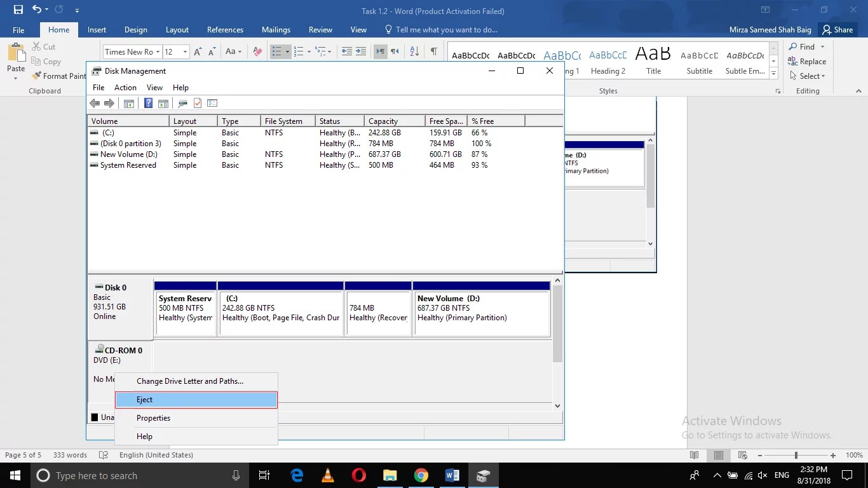Select the New Volume (D:) partition block

pyautogui.click(x=481, y=309)
